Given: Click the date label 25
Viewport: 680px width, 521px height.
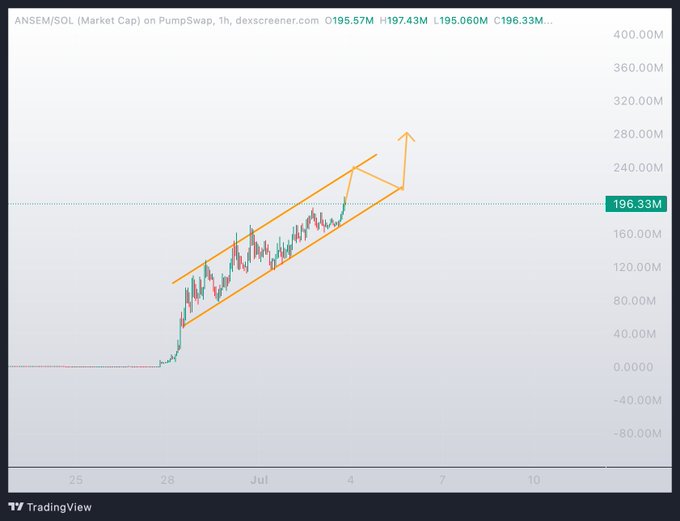Looking at the screenshot, I should [x=75, y=480].
